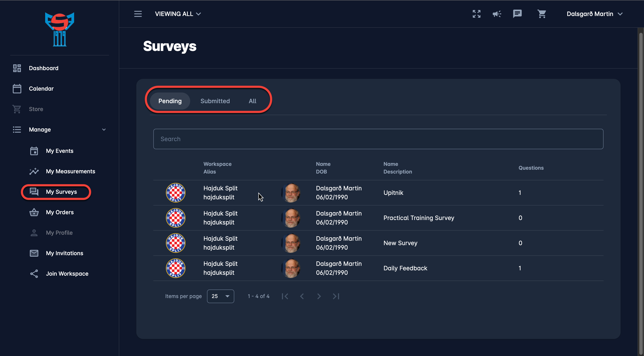Open Join Workspace share item

67,274
